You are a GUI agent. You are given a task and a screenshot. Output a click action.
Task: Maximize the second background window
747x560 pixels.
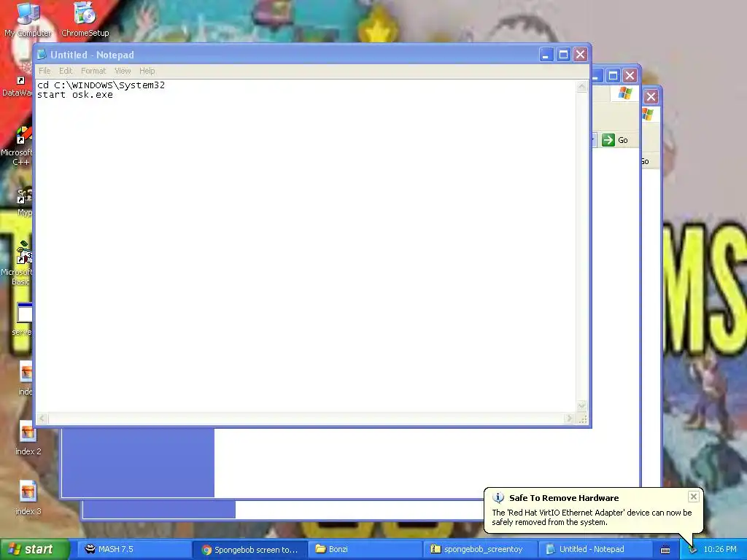(613, 75)
